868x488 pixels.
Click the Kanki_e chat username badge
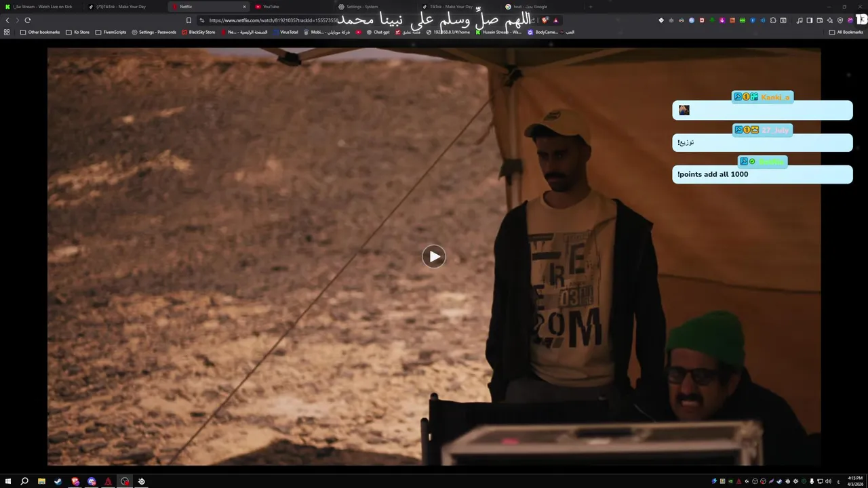point(763,97)
